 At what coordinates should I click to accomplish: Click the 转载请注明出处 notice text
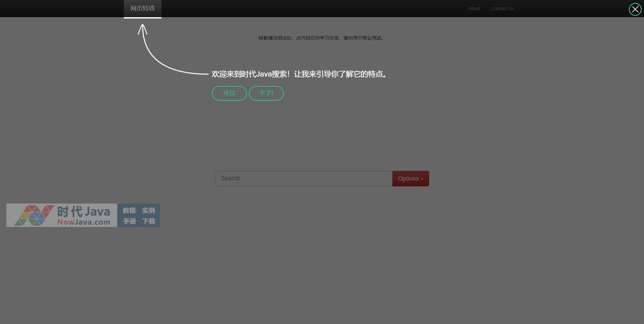pos(321,38)
